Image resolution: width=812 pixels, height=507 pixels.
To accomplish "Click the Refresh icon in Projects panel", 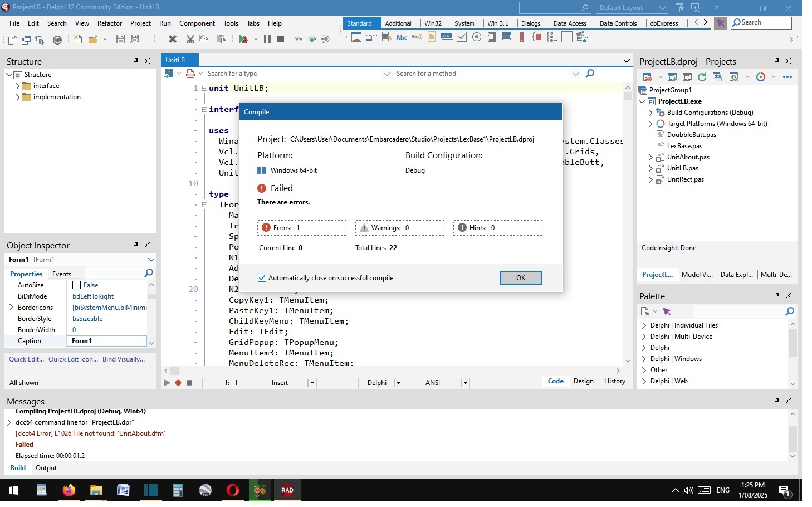I will [x=702, y=77].
